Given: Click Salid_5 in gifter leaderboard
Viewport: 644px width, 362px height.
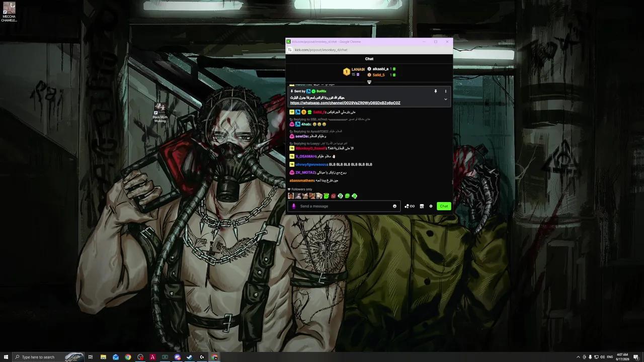Looking at the screenshot, I should point(378,75).
